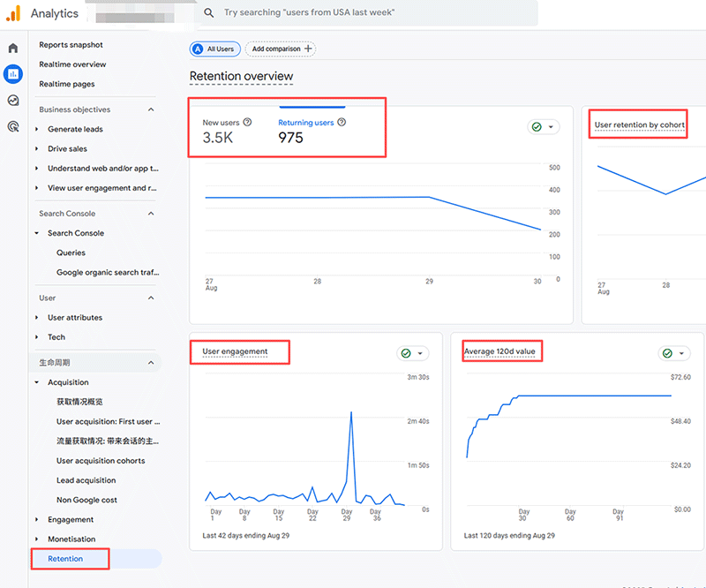The width and height of the screenshot is (706, 588).
Task: Open the Advertising icon in left rail
Action: (x=13, y=126)
